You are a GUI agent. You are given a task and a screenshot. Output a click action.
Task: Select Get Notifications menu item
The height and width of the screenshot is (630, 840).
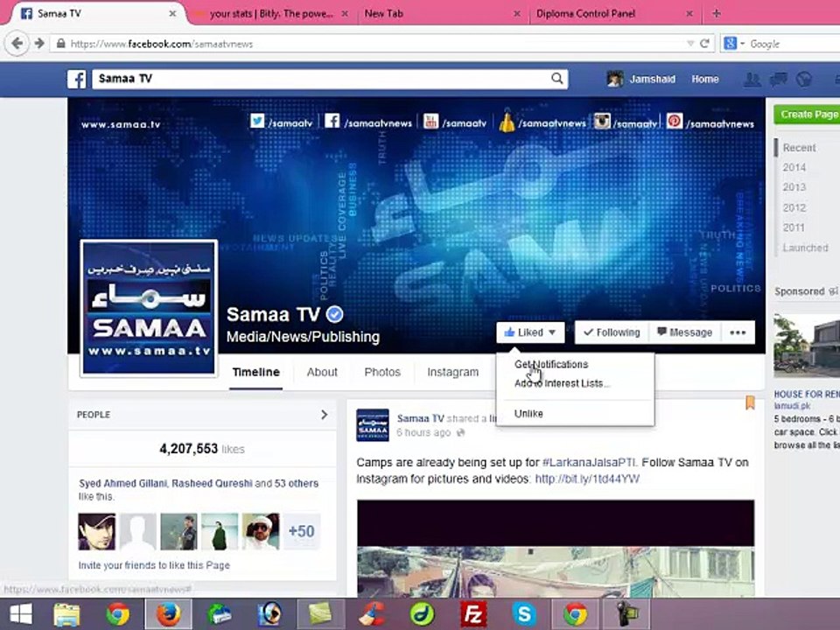click(551, 364)
